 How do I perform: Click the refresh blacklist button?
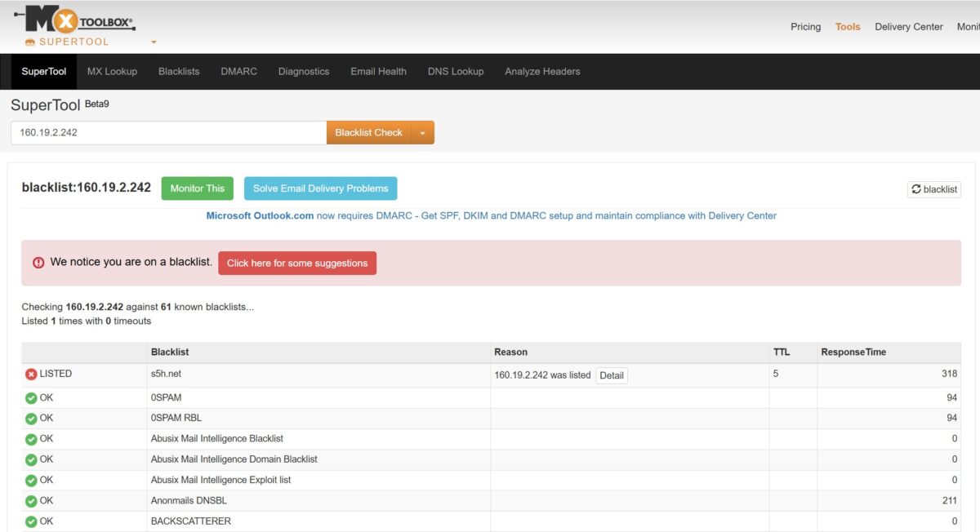pyautogui.click(x=934, y=189)
